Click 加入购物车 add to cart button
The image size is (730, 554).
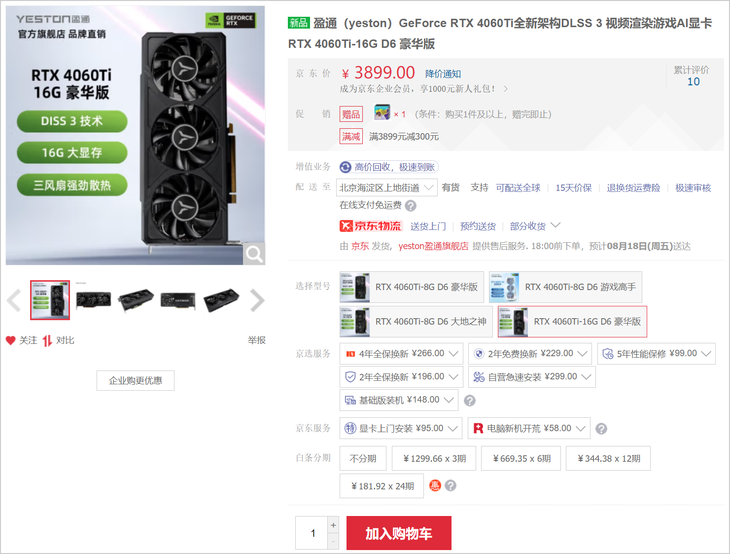point(399,533)
